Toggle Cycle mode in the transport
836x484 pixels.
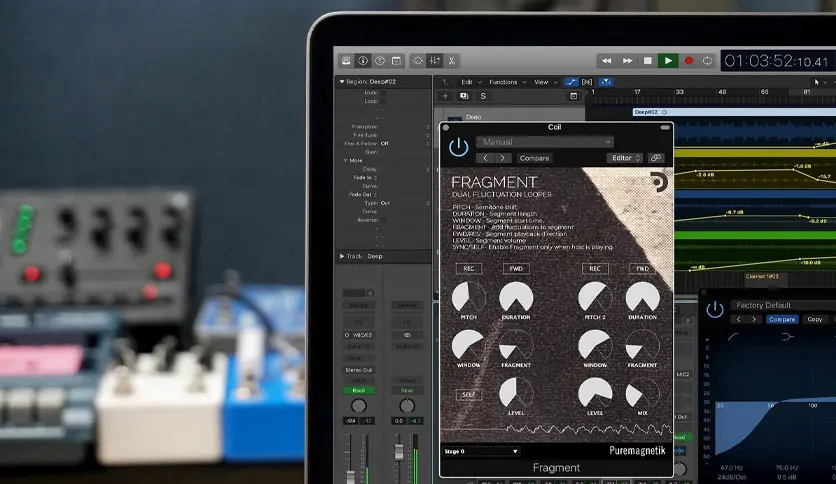coord(708,61)
